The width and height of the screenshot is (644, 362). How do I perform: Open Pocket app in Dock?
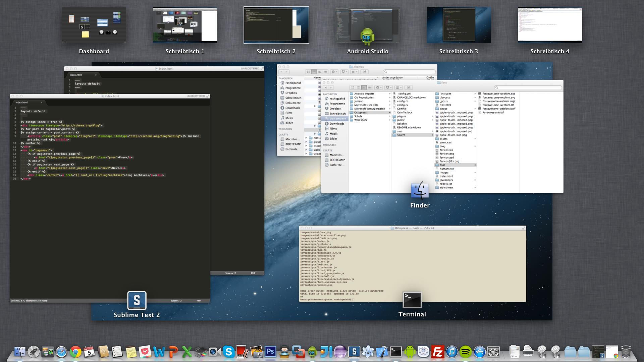pyautogui.click(x=145, y=352)
